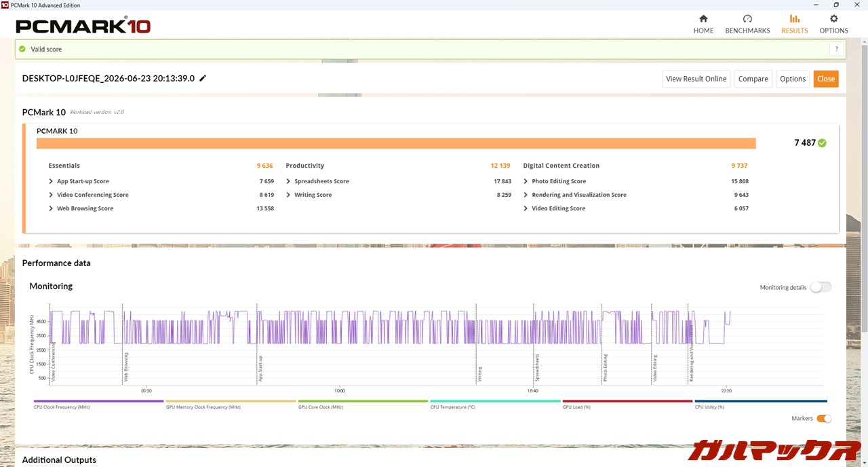Screen dimensions: 868x467
Task: Click Photo Editing value 15 808
Action: [x=740, y=181]
